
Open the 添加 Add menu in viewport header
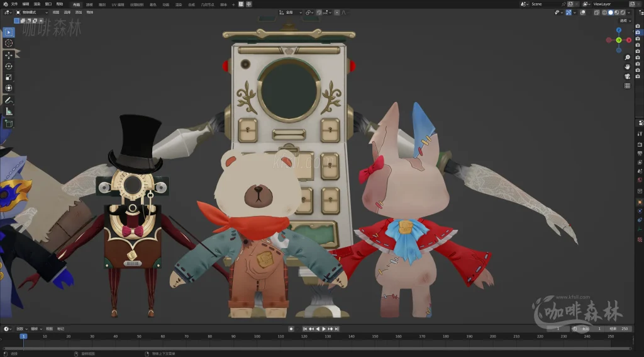(x=79, y=13)
